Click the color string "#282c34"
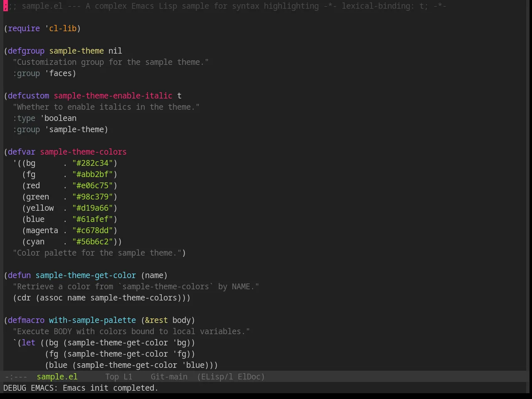 [x=92, y=163]
